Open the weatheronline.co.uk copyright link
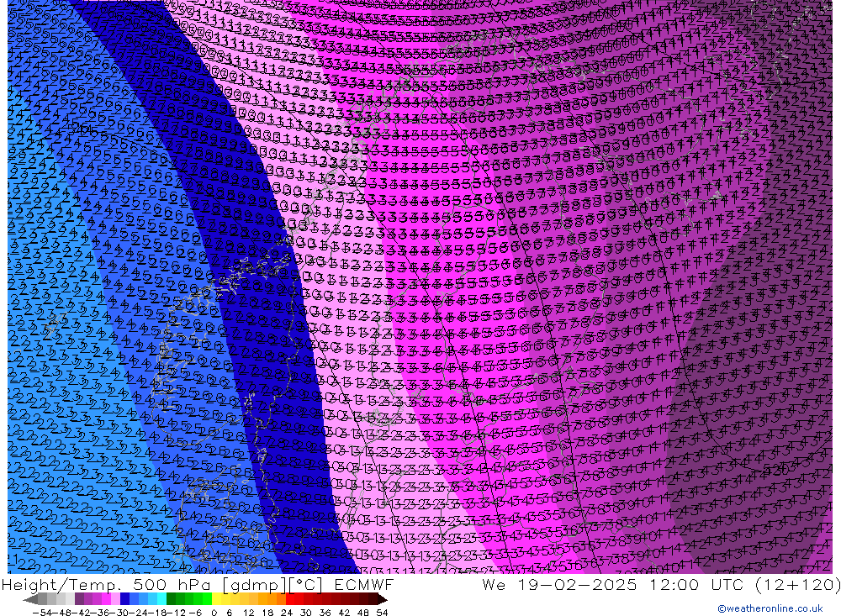The image size is (841, 616). click(770, 608)
